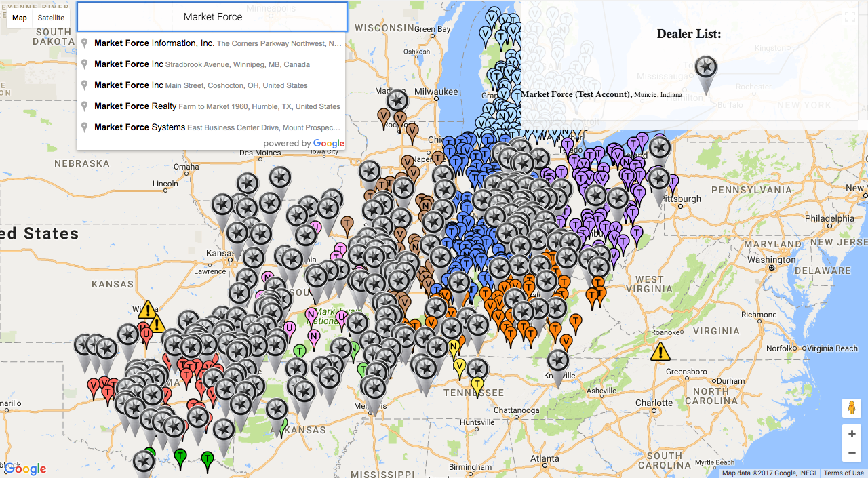Click the yellow N marker
868x478 pixels.
(x=454, y=348)
